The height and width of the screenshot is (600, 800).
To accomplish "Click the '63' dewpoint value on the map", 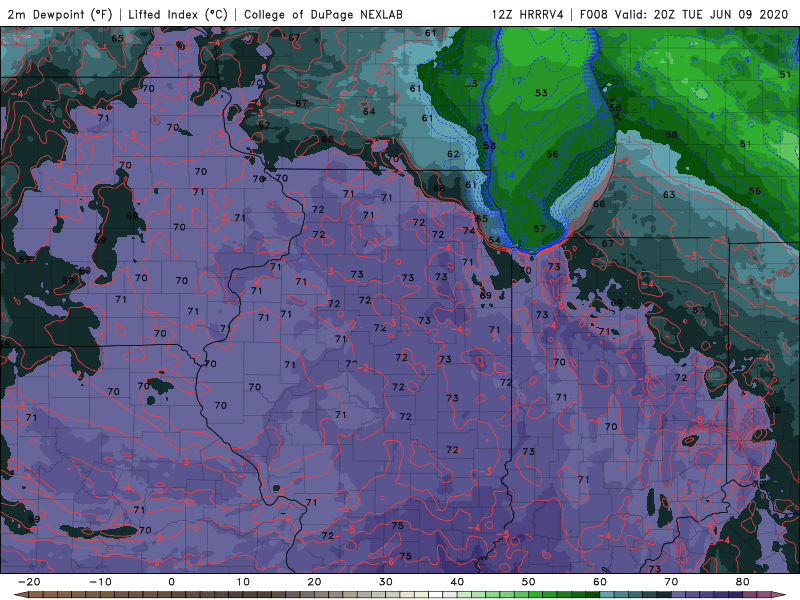I will (x=669, y=194).
